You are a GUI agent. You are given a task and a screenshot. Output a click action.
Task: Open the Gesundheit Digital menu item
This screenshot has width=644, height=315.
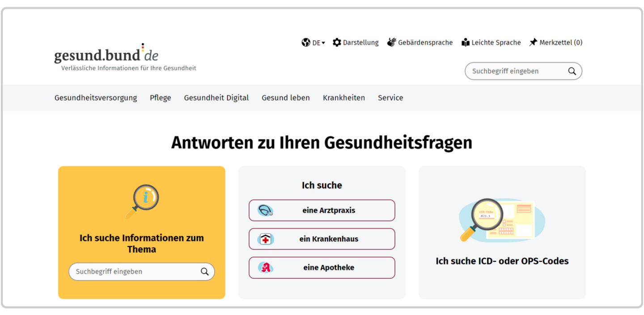(216, 98)
